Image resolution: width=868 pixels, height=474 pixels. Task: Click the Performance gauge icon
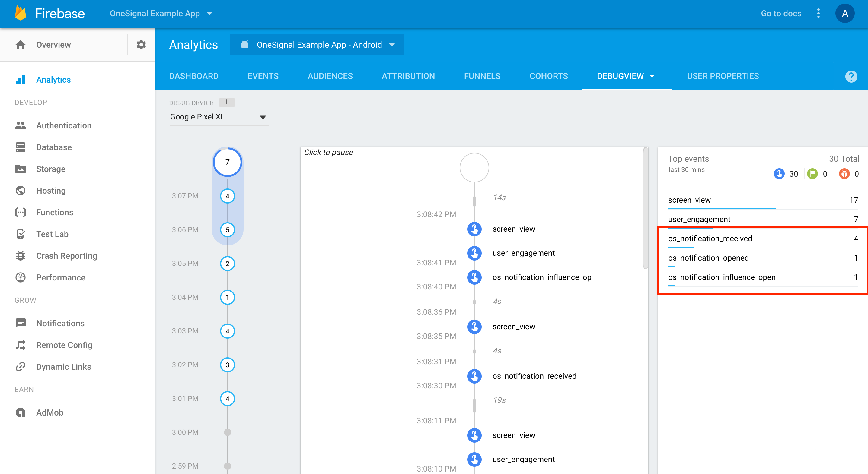click(x=21, y=277)
